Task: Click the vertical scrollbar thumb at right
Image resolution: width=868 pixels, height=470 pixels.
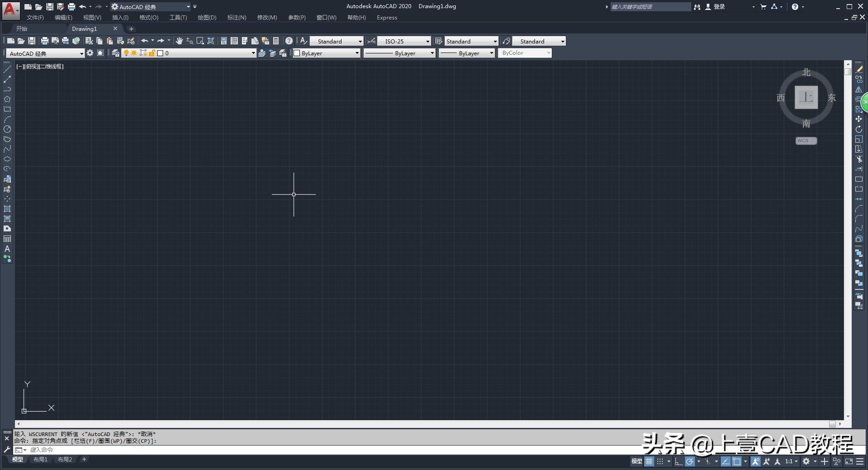Action: click(x=848, y=72)
